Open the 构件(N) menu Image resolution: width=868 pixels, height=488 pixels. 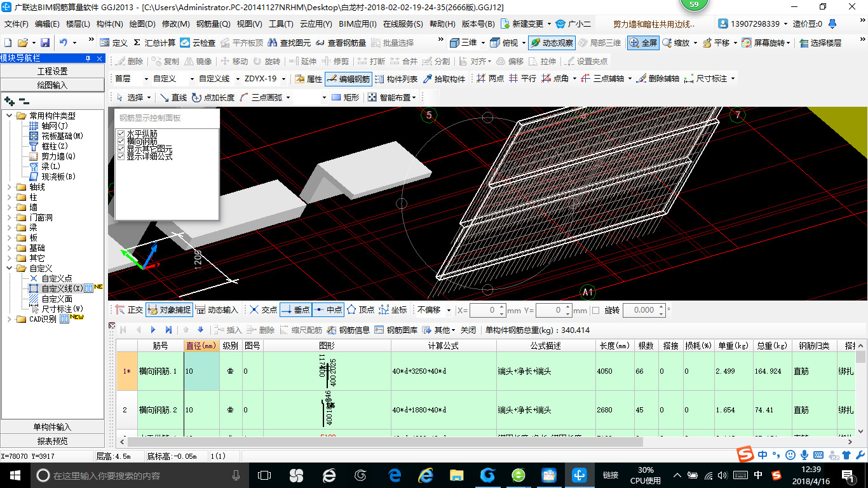tap(109, 24)
